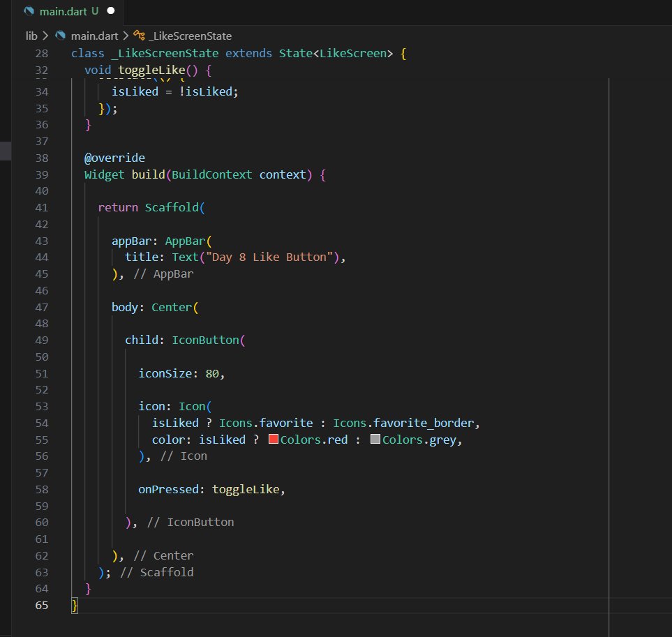Click the U git status badge on tab

(95, 11)
